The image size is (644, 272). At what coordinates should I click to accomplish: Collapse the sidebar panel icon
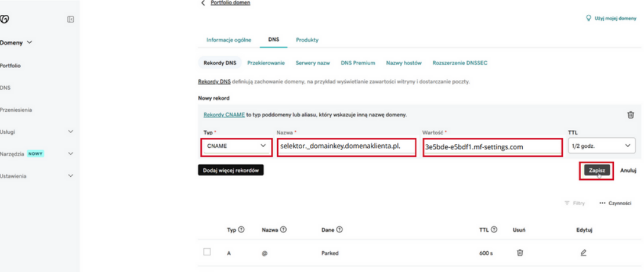pos(70,20)
